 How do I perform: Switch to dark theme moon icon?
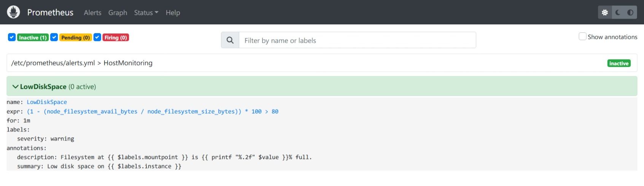click(x=618, y=13)
